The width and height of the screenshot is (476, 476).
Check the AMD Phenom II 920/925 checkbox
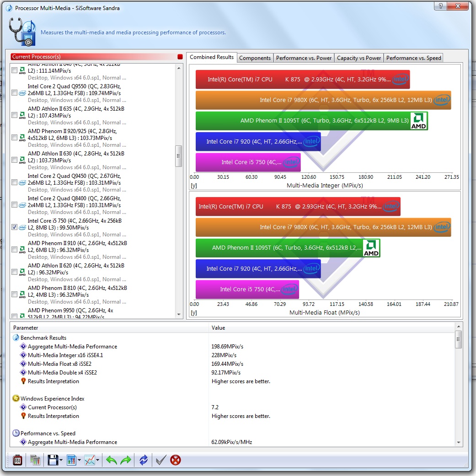point(14,138)
